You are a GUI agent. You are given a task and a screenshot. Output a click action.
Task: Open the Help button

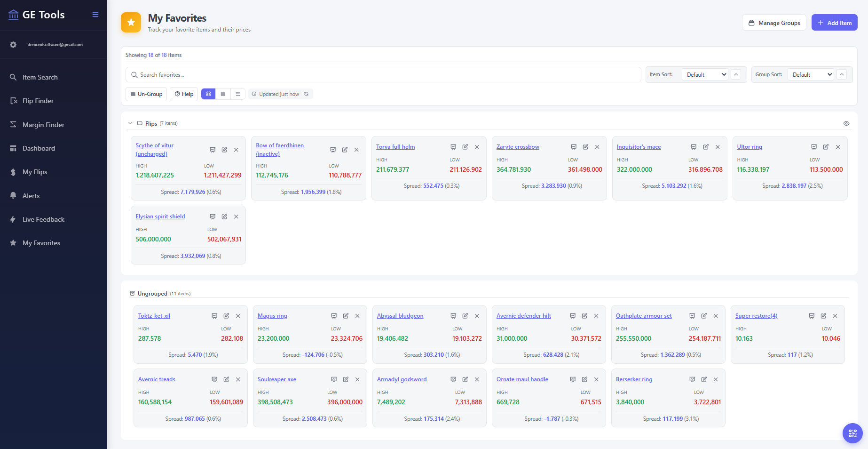pyautogui.click(x=184, y=94)
